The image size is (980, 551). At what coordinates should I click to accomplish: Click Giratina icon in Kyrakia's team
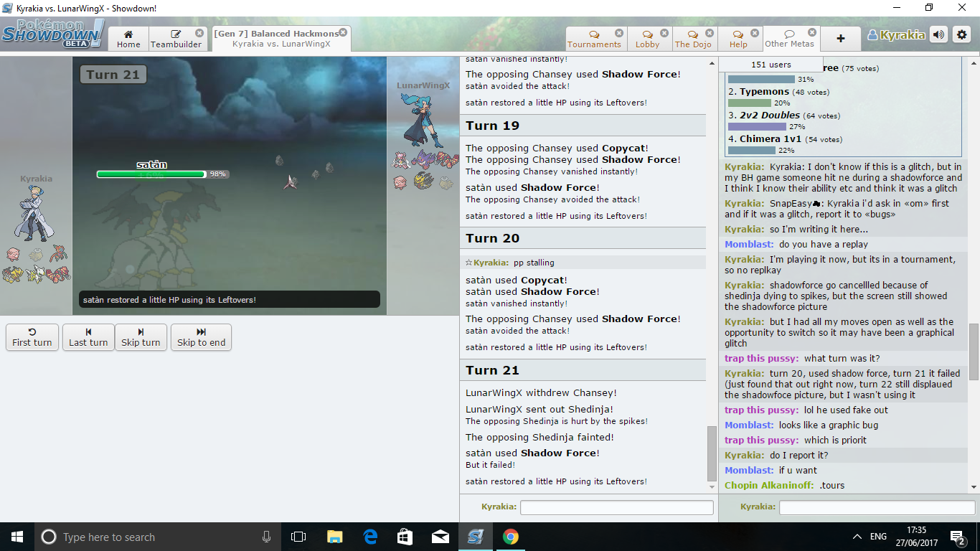[13, 274]
